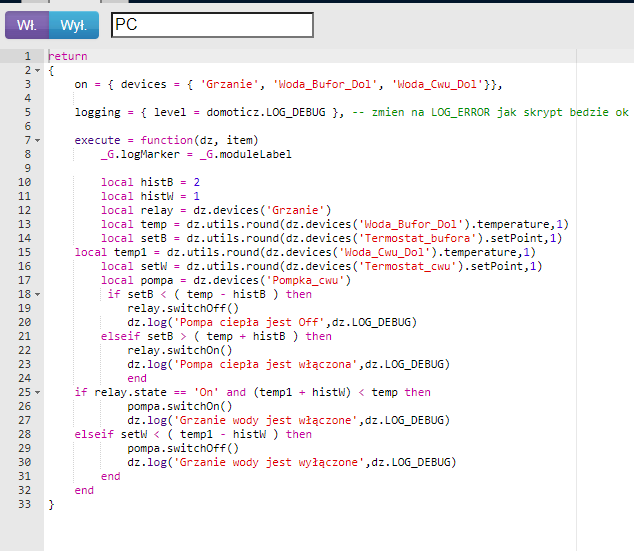
Task: Click 'Grzanie wody jest włączone' log string
Action: (266, 420)
